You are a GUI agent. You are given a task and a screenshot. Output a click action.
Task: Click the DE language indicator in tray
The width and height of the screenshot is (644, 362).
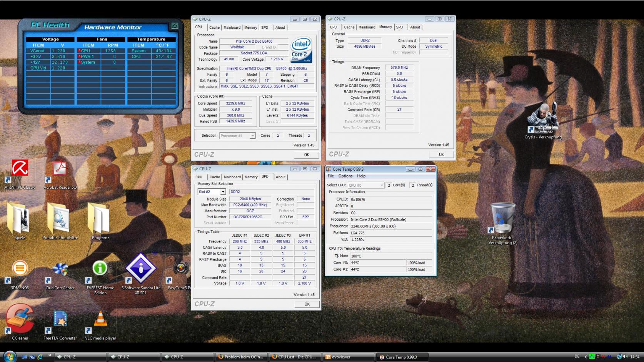pyautogui.click(x=577, y=357)
